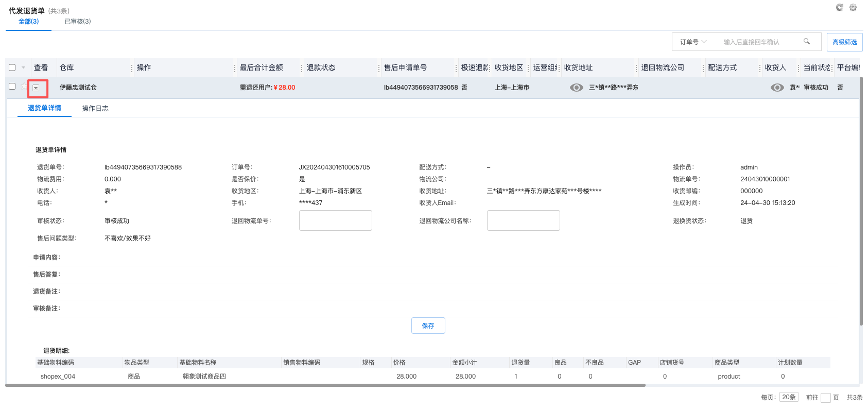Click the 伊藤忠测试仓 warehouse cell
This screenshot has width=868, height=410.
(x=78, y=88)
